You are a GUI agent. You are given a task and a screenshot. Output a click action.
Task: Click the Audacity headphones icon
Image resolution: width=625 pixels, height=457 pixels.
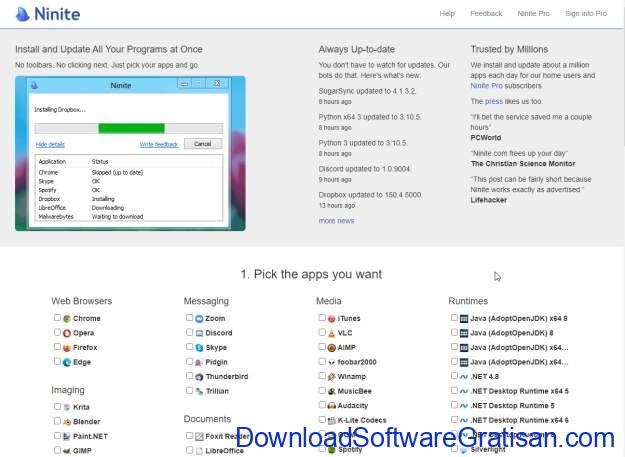pos(332,406)
